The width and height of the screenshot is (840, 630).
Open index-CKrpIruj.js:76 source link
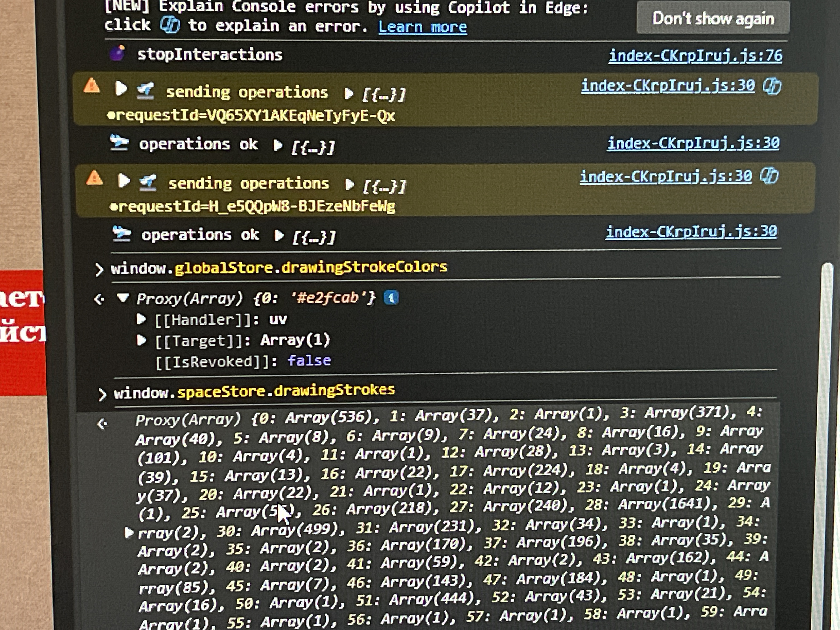click(695, 56)
